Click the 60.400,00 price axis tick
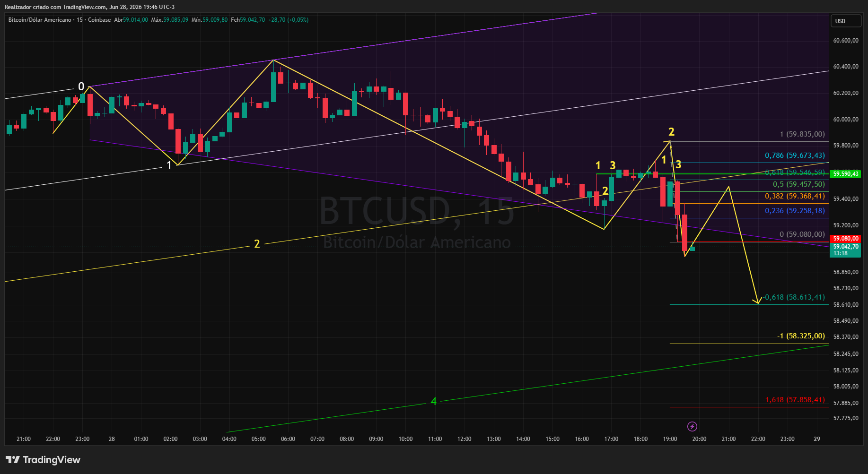 (x=846, y=67)
